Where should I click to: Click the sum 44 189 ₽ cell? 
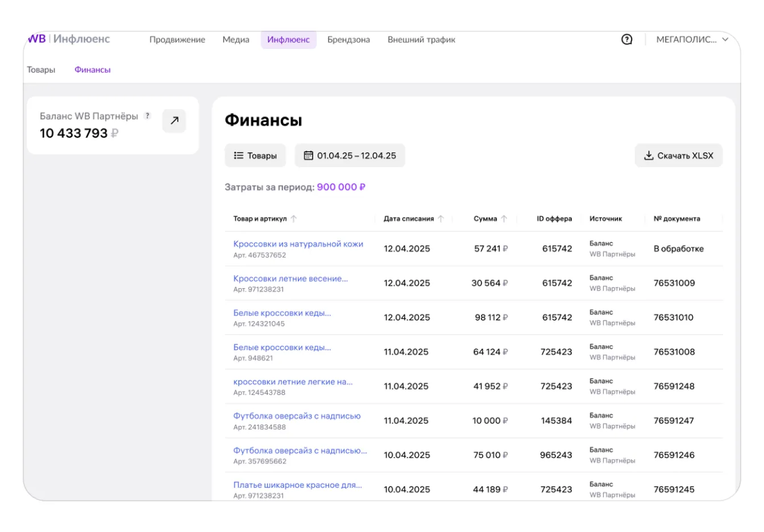coord(491,489)
